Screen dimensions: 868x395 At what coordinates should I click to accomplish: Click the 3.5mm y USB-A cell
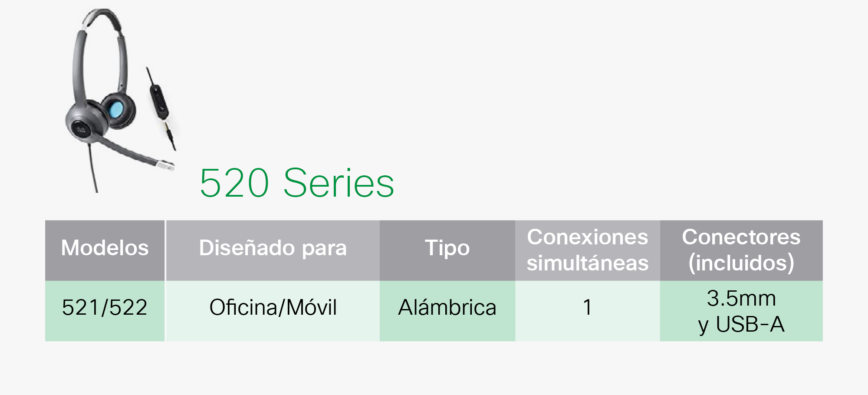(741, 311)
